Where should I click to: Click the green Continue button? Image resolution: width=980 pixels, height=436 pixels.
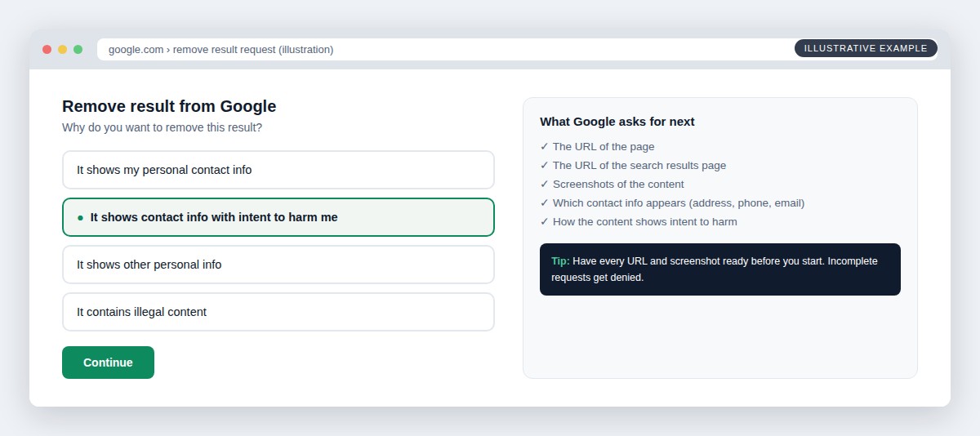[108, 363]
